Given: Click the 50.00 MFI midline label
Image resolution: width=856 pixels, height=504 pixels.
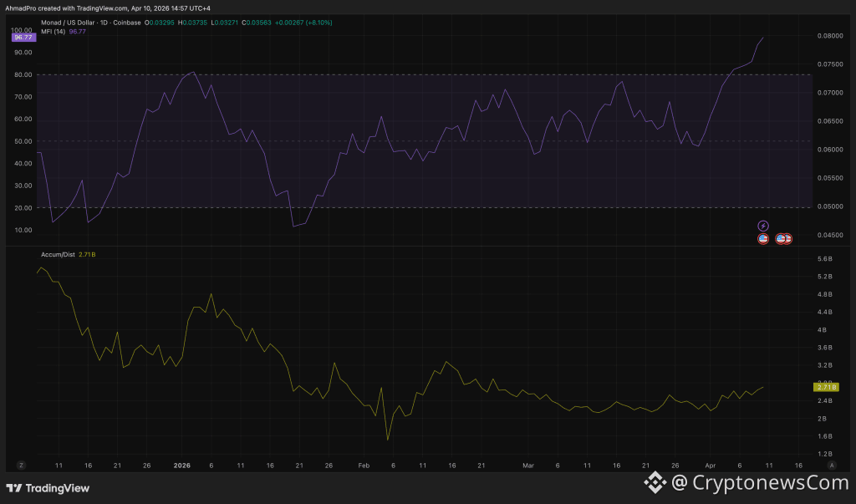Looking at the screenshot, I should (23, 141).
